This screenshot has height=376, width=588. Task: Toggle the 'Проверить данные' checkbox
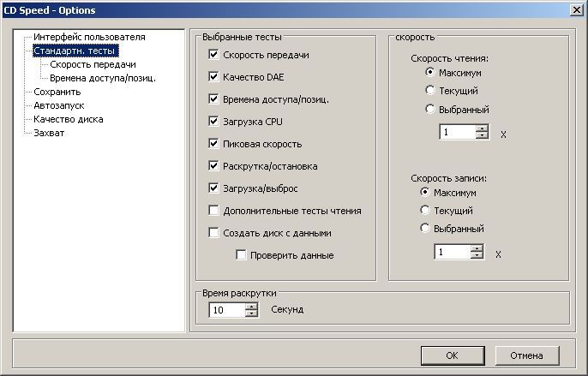pos(241,255)
